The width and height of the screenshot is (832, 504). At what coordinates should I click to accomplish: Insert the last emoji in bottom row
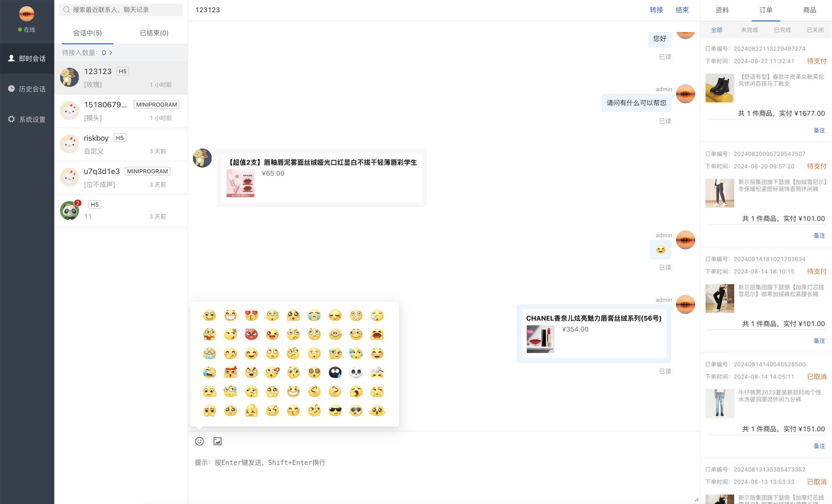tap(377, 410)
